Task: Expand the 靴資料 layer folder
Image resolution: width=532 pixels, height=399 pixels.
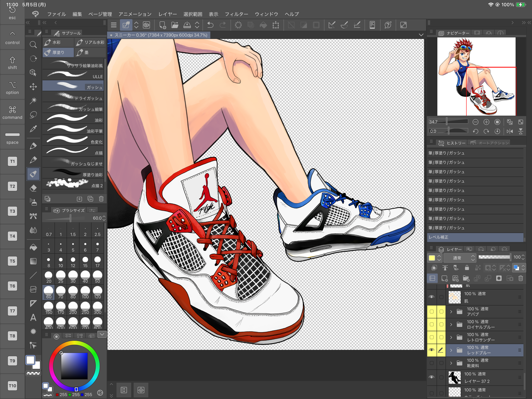Action: (451, 363)
